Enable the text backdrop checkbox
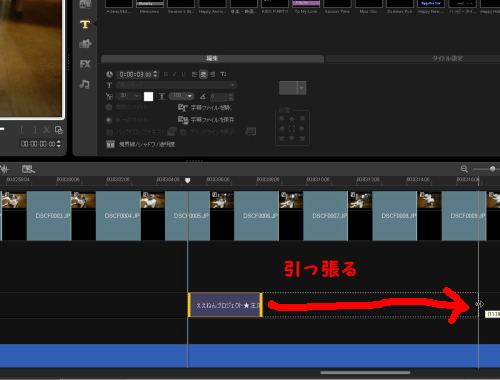This screenshot has width=500, height=380. [x=109, y=132]
